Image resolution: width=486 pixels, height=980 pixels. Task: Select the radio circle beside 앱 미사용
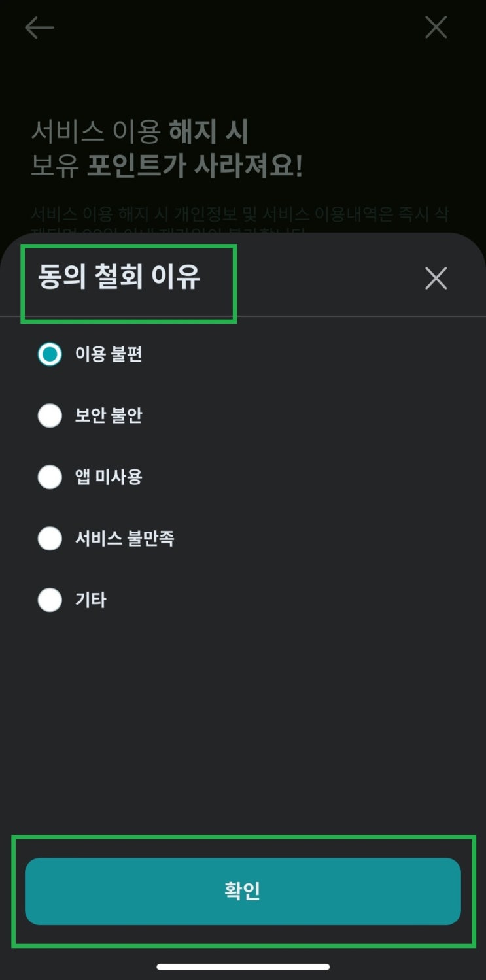pyautogui.click(x=50, y=477)
